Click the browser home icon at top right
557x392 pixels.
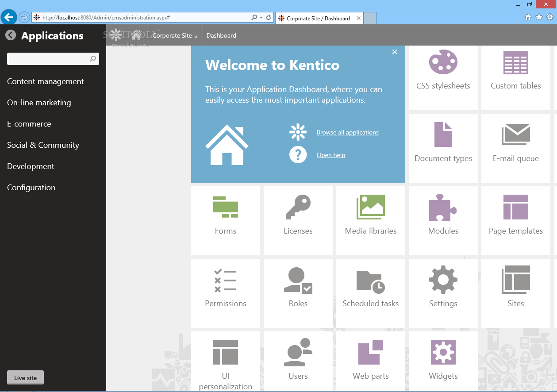pyautogui.click(x=528, y=17)
